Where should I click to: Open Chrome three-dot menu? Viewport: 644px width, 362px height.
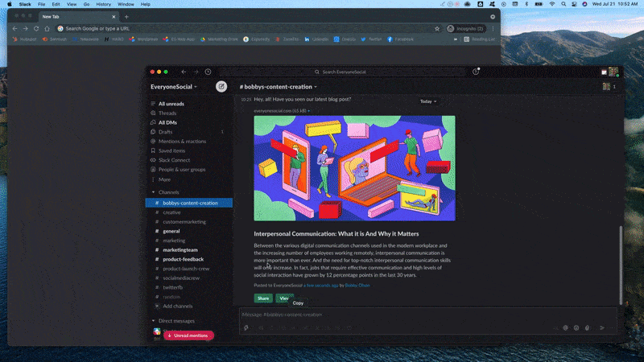(x=493, y=29)
